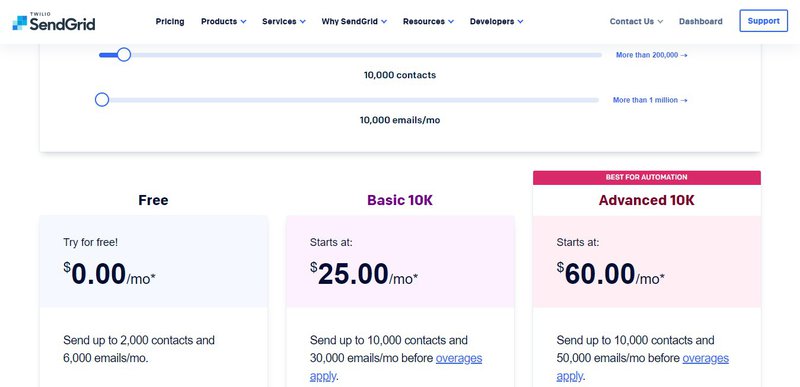Viewport: 800px width, 387px height.
Task: Select the Advanced 10K plan heading
Action: click(646, 200)
